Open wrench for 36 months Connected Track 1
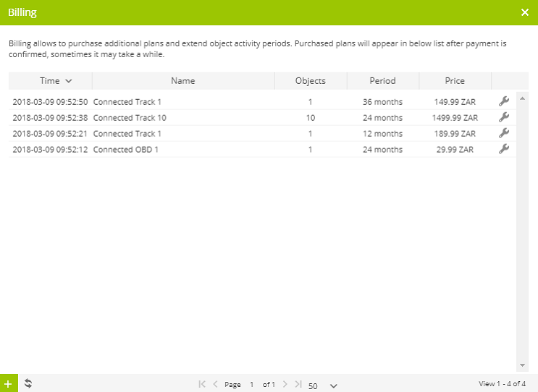Viewport: 538px width, 392px height. pyautogui.click(x=504, y=101)
